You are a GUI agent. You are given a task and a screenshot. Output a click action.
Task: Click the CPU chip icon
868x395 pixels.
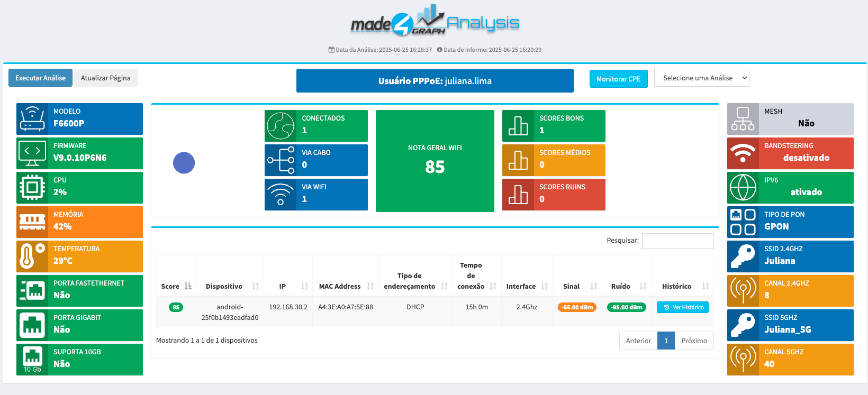coord(32,188)
